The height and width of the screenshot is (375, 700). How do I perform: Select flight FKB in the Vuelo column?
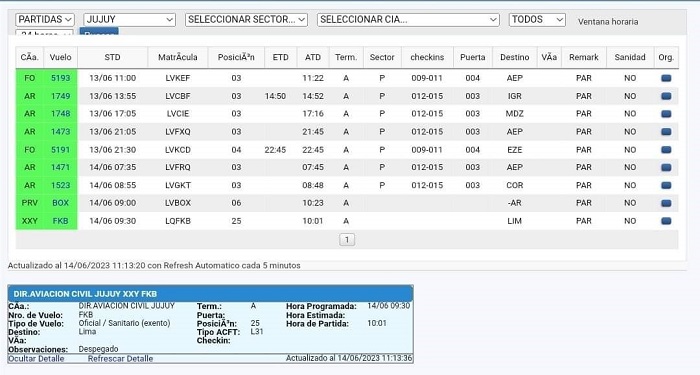(60, 221)
